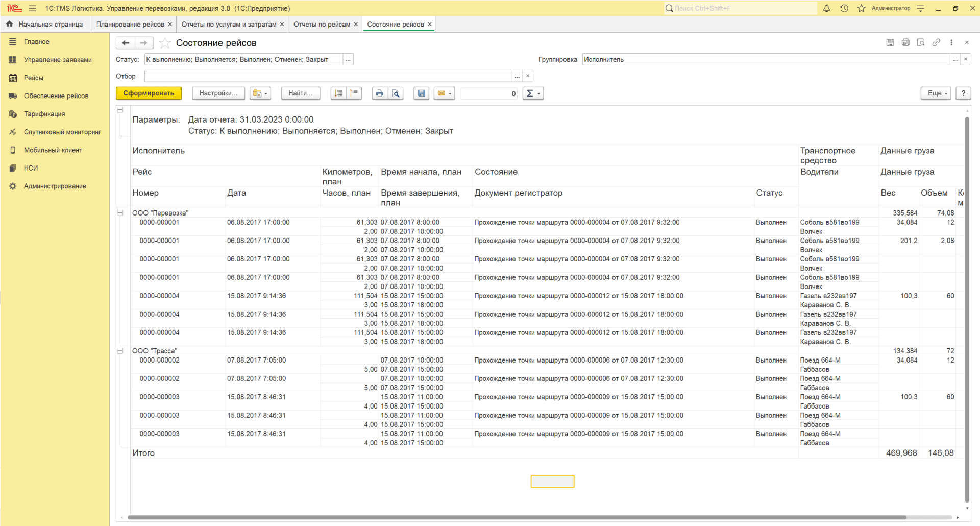Click the notifications bell icon
The width and height of the screenshot is (980, 526).
826,8
